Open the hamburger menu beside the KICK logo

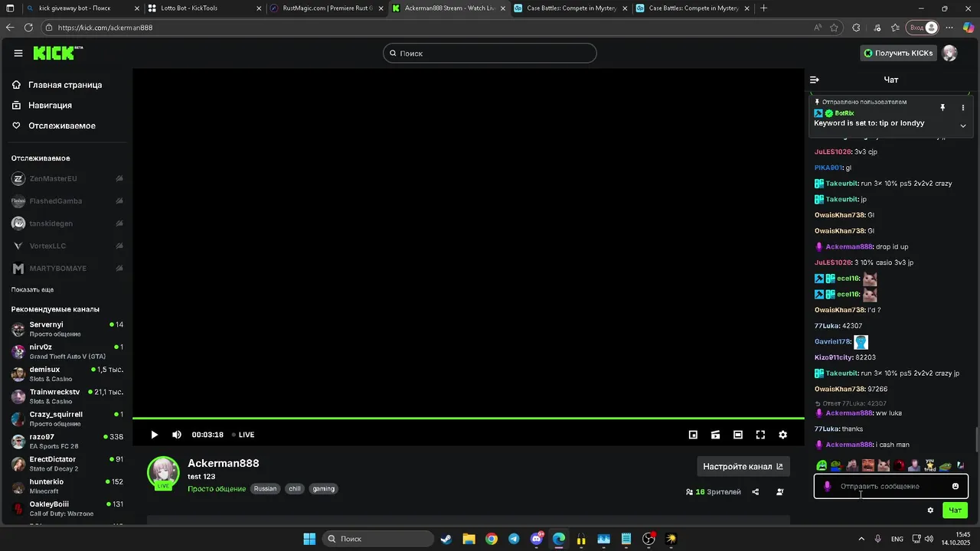18,53
